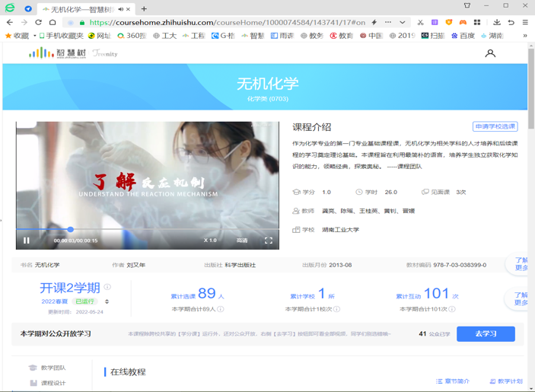Click the user profile icon
The width and height of the screenshot is (535, 392).
[490, 53]
